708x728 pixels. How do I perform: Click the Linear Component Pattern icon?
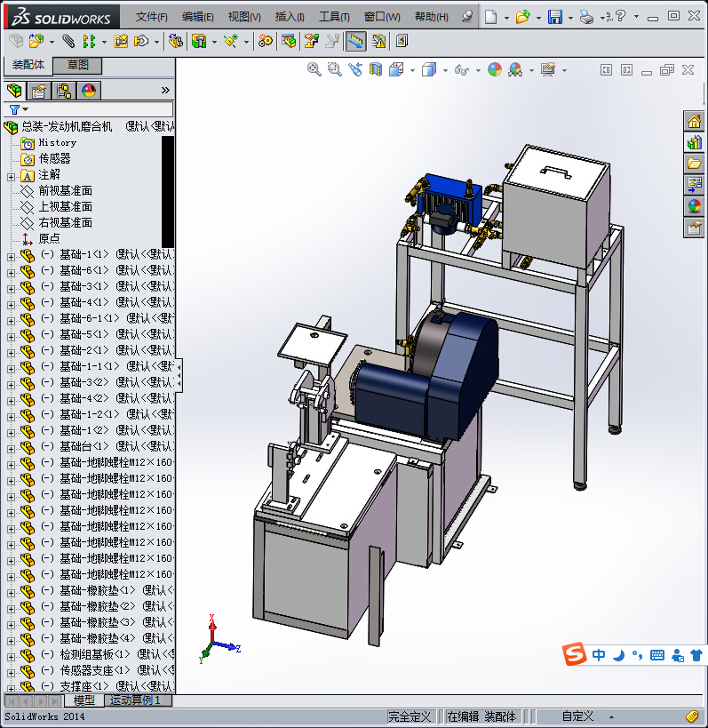(x=89, y=41)
